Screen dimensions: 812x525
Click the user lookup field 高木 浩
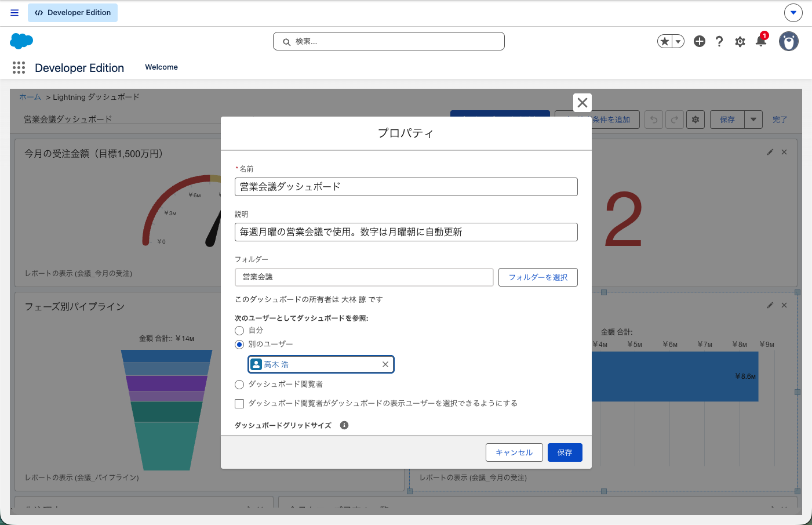[321, 364]
